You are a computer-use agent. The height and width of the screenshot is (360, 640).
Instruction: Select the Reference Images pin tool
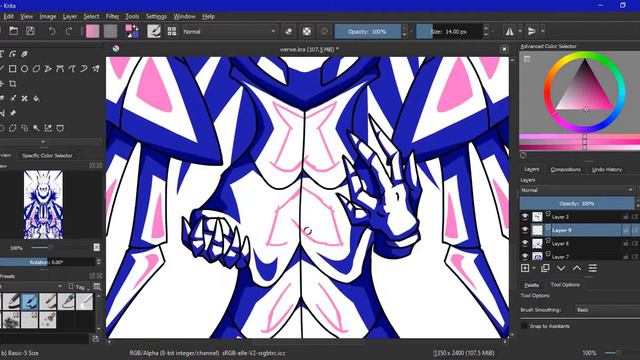(13, 113)
